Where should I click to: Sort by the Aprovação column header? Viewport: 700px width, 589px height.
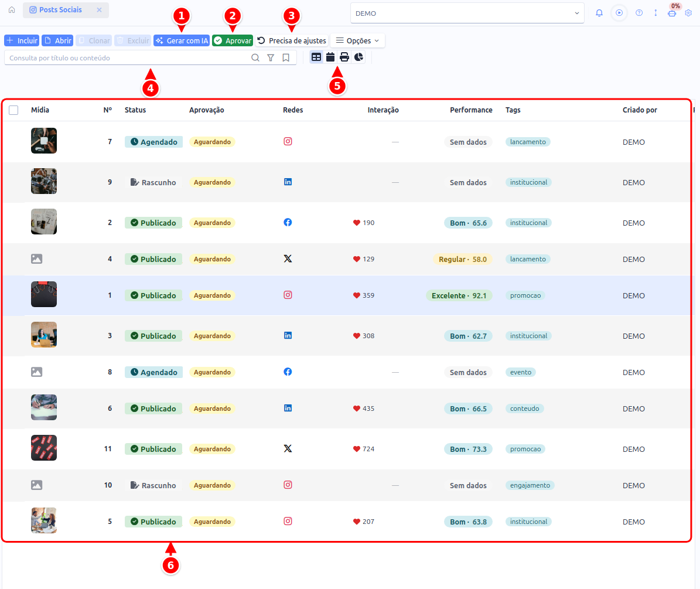point(207,110)
